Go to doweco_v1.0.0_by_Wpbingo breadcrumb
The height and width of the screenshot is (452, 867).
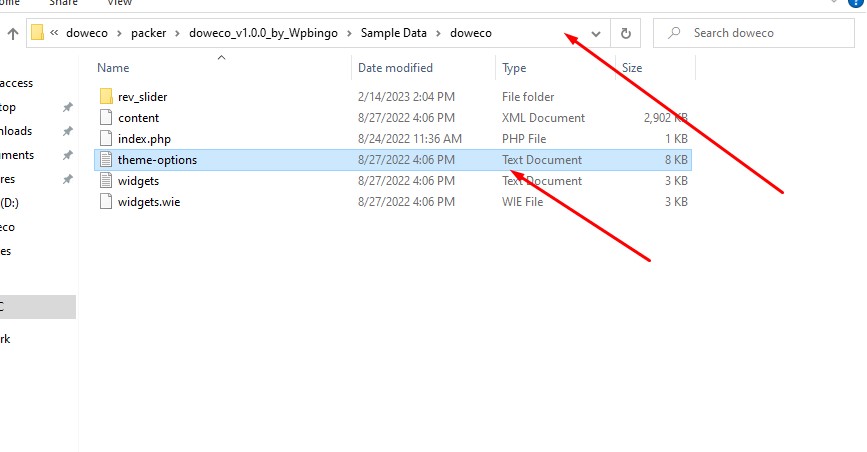pyautogui.click(x=263, y=33)
